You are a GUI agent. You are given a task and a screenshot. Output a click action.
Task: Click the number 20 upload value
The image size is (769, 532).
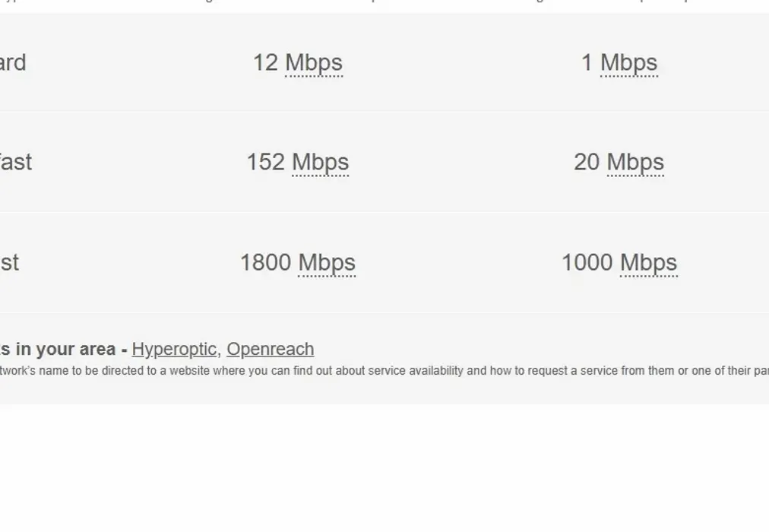pos(586,163)
